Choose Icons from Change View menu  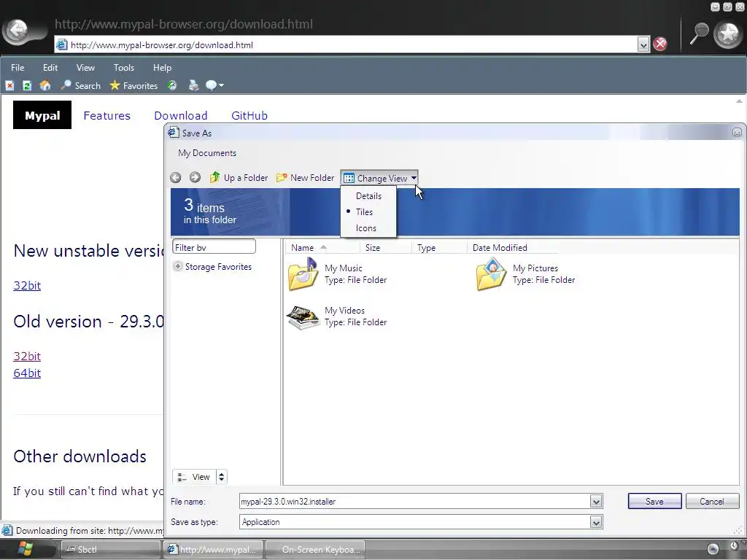pyautogui.click(x=368, y=228)
